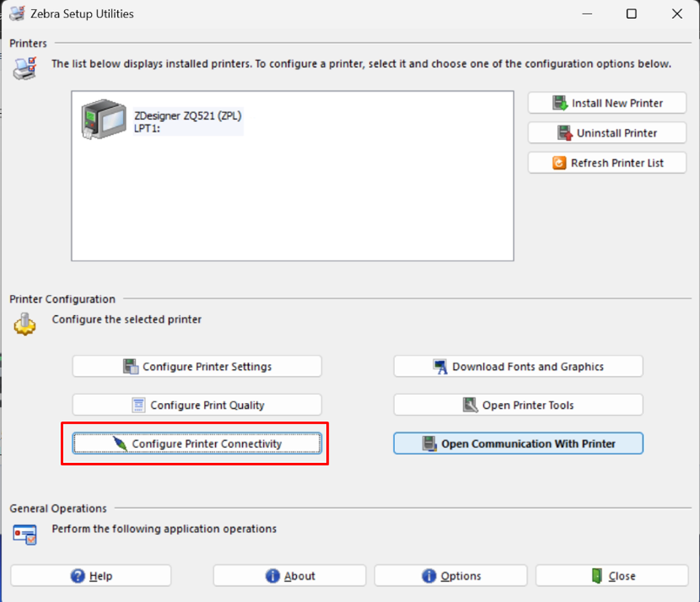The height and width of the screenshot is (602, 700).
Task: Click the Help button
Action: pyautogui.click(x=91, y=576)
